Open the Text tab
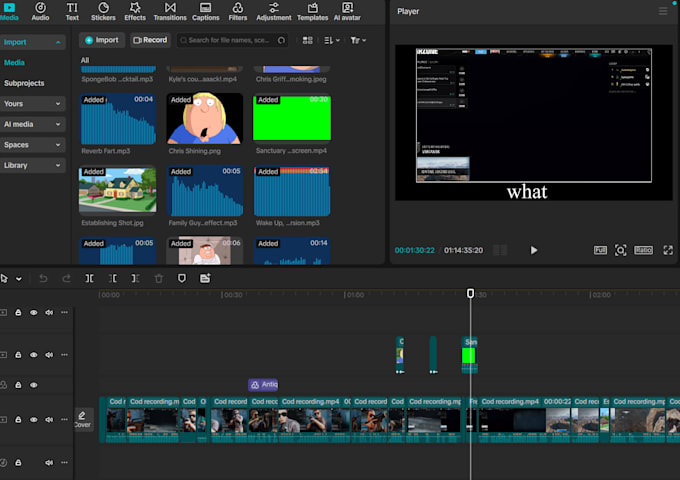 (72, 12)
